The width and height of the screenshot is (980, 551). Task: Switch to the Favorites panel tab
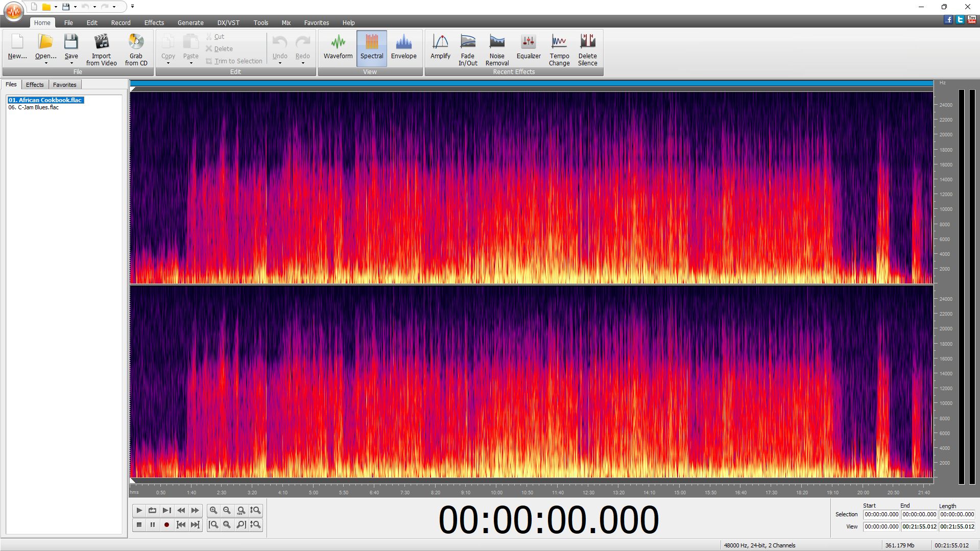coord(64,85)
